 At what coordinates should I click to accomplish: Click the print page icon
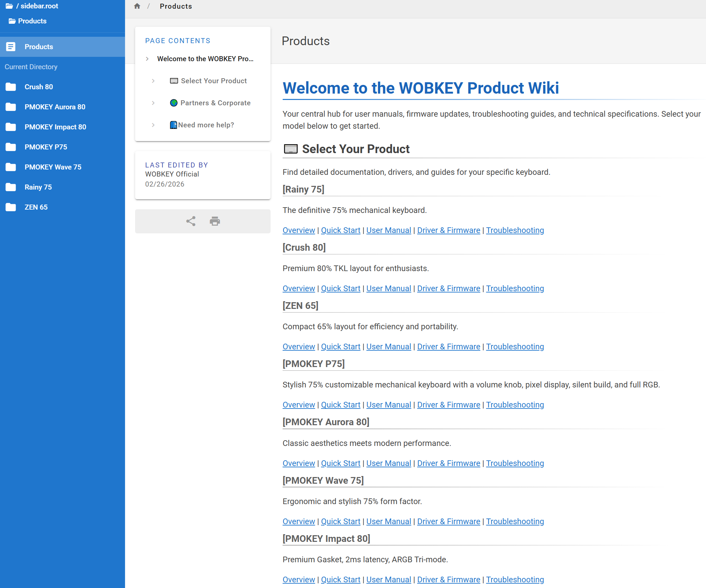pyautogui.click(x=215, y=221)
